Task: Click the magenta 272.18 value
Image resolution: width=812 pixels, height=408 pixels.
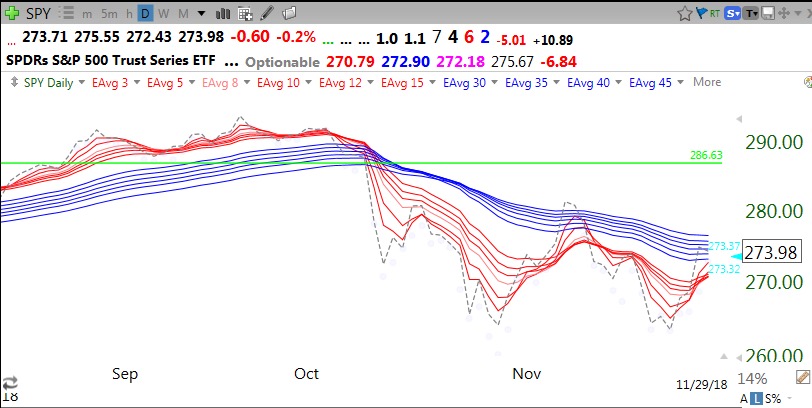Action: [x=462, y=62]
